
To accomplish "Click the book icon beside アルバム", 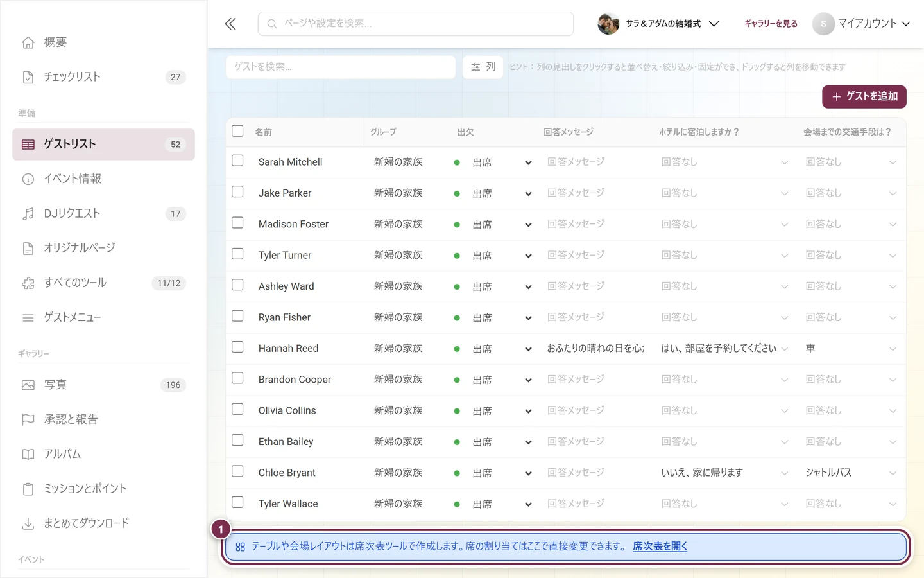I will point(28,455).
